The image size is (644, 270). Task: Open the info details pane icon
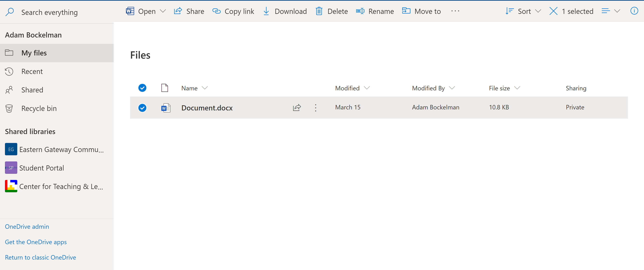click(x=634, y=11)
